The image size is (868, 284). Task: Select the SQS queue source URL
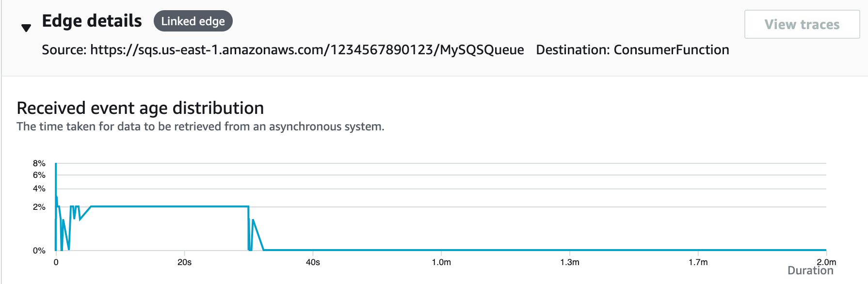306,49
